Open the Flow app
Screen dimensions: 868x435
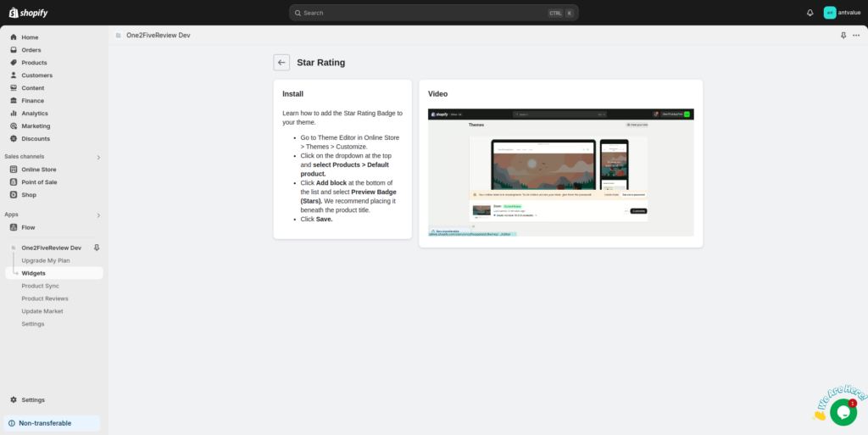[x=28, y=227]
